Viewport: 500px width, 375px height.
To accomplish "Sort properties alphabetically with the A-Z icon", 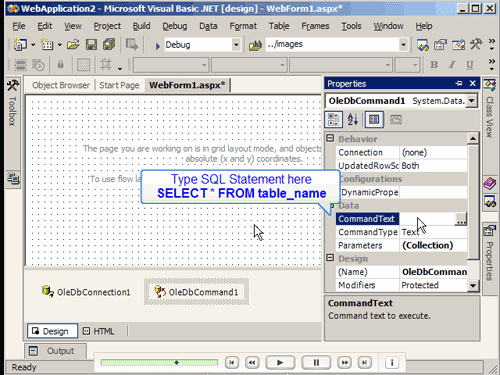I will [x=353, y=119].
